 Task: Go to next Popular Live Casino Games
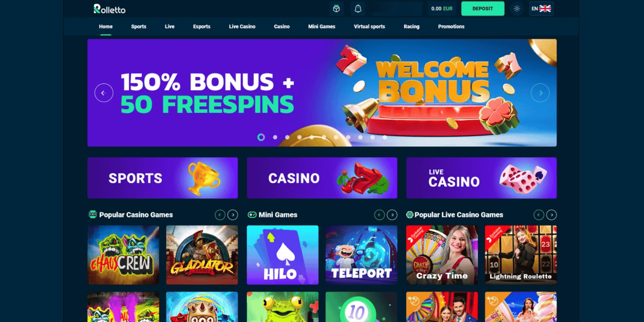coord(551,215)
